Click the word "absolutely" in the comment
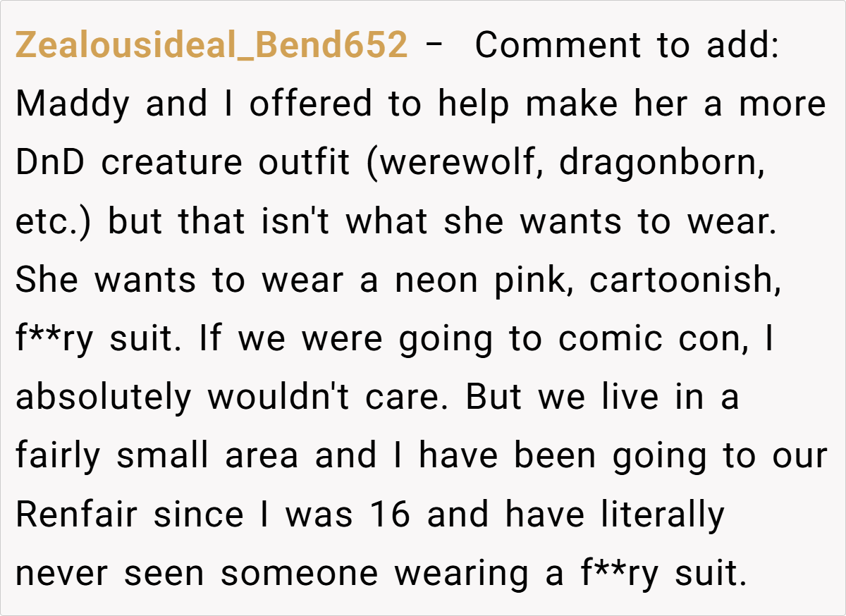846x616 pixels. (103, 398)
